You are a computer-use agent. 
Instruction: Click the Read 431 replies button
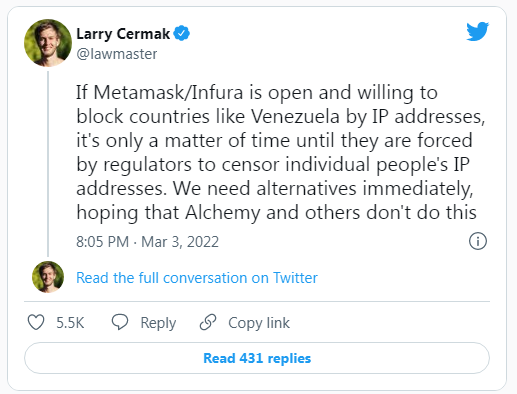pos(257,358)
